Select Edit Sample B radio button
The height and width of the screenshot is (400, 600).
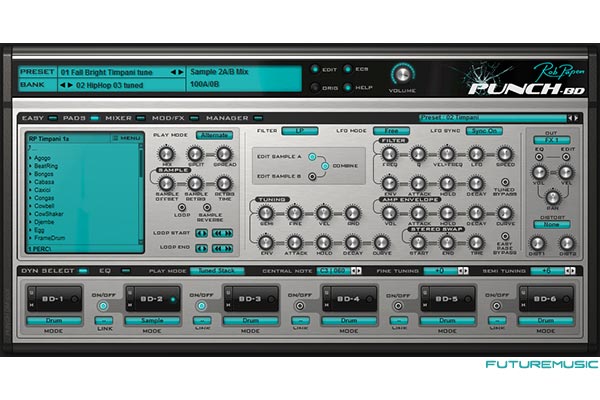(x=312, y=176)
